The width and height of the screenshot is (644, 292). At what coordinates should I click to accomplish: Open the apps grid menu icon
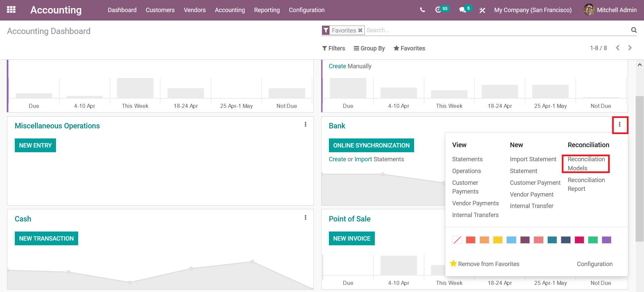[x=11, y=10]
